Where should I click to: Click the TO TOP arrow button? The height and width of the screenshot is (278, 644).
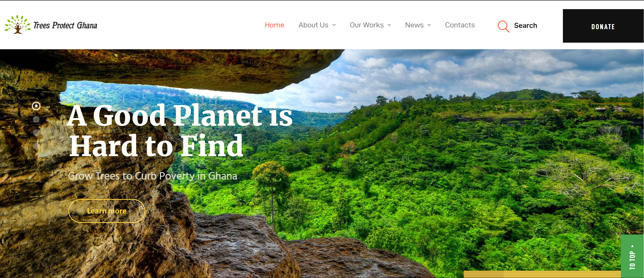click(632, 256)
